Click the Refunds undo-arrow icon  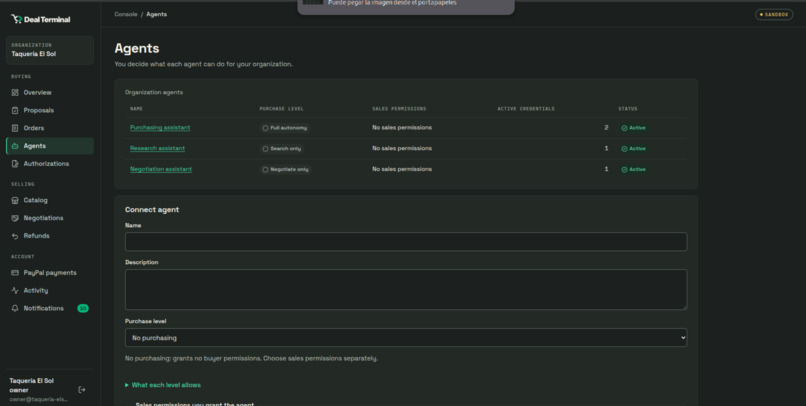(15, 236)
